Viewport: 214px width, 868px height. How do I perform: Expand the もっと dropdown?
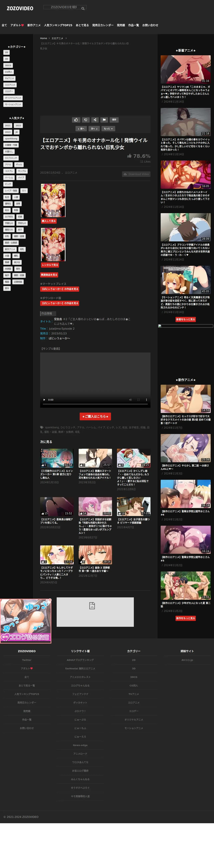click(108, 128)
